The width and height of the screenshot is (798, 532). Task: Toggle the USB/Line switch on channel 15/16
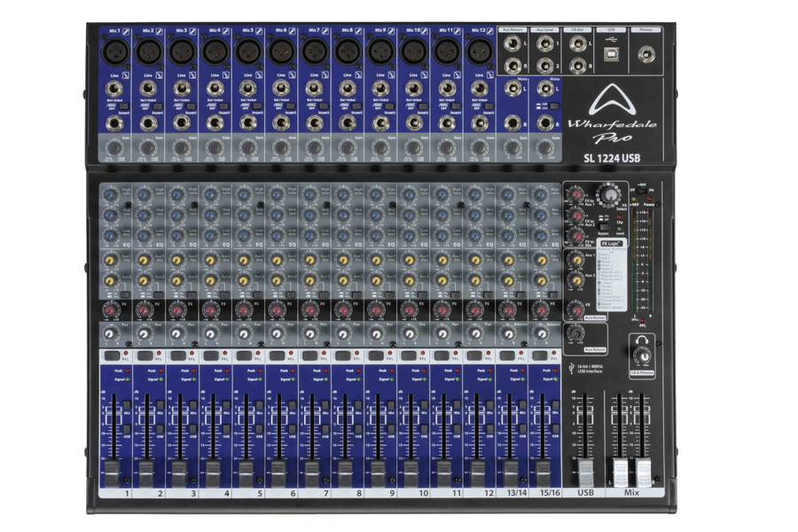pos(554,106)
